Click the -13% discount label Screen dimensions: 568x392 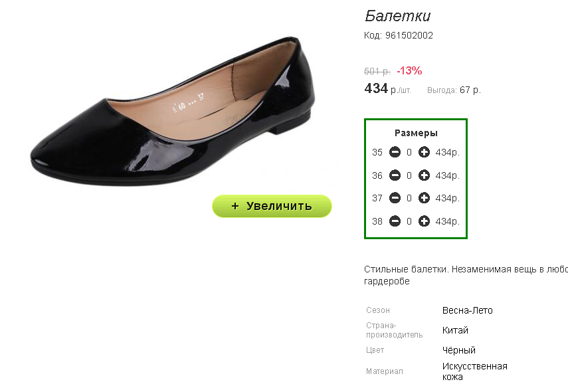tap(409, 70)
